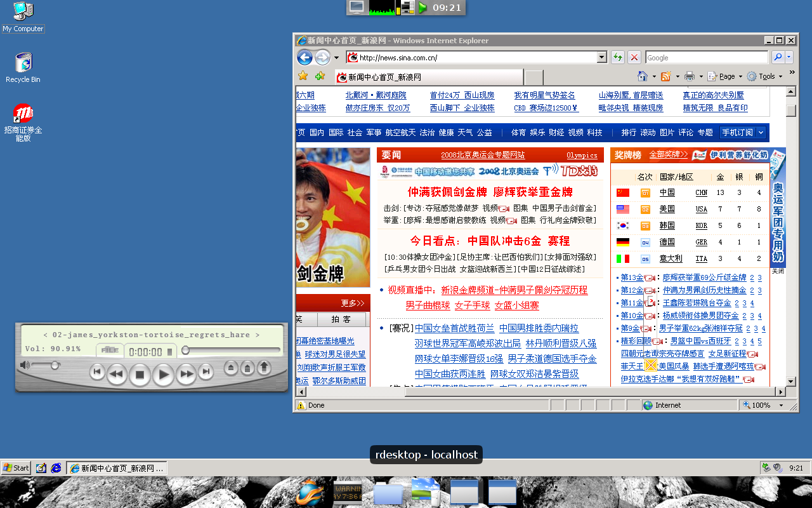The width and height of the screenshot is (812, 508).
Task: Click the FILE tab in the media player display
Action: [x=110, y=350]
